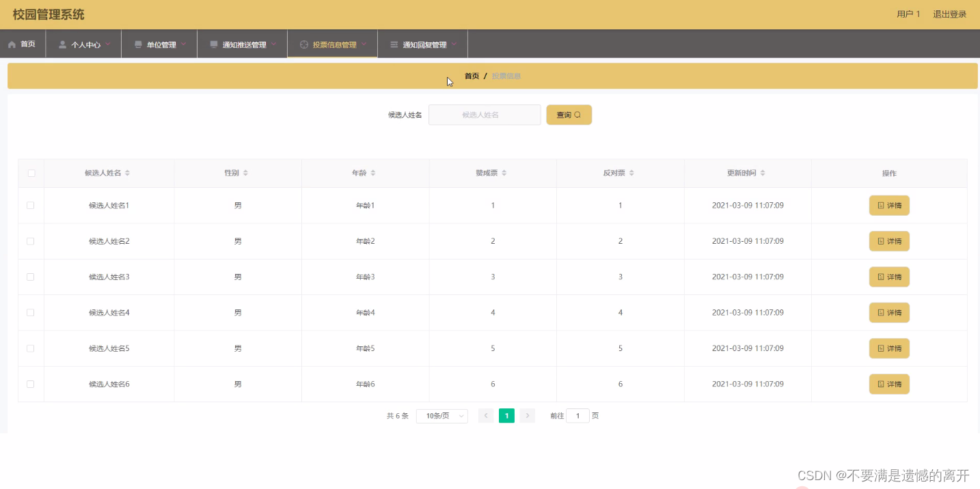
Task: Open 详情 for 候选人姓名5
Action: pyautogui.click(x=889, y=348)
